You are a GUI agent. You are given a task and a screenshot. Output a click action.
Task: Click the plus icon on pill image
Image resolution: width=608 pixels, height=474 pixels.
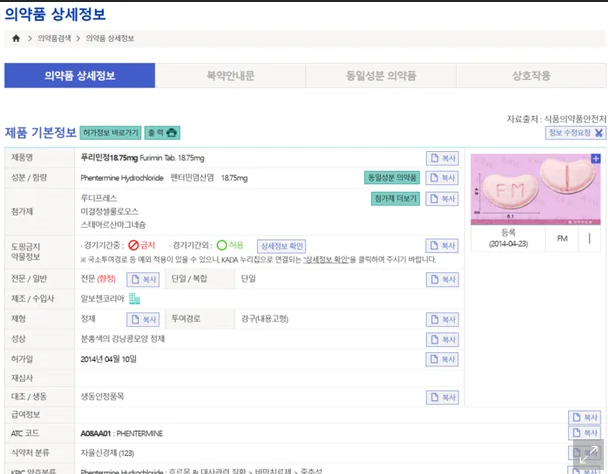[596, 158]
